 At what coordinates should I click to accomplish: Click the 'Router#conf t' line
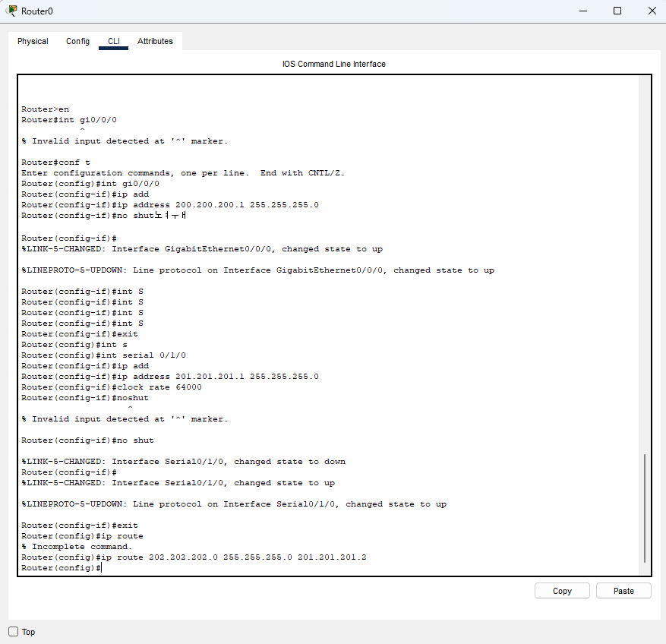coord(55,163)
